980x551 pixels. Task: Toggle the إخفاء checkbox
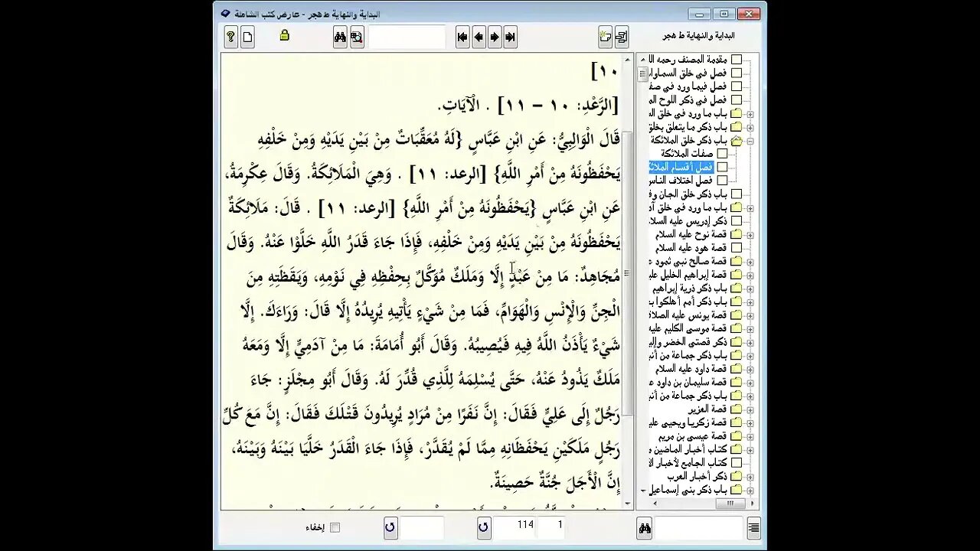point(335,527)
